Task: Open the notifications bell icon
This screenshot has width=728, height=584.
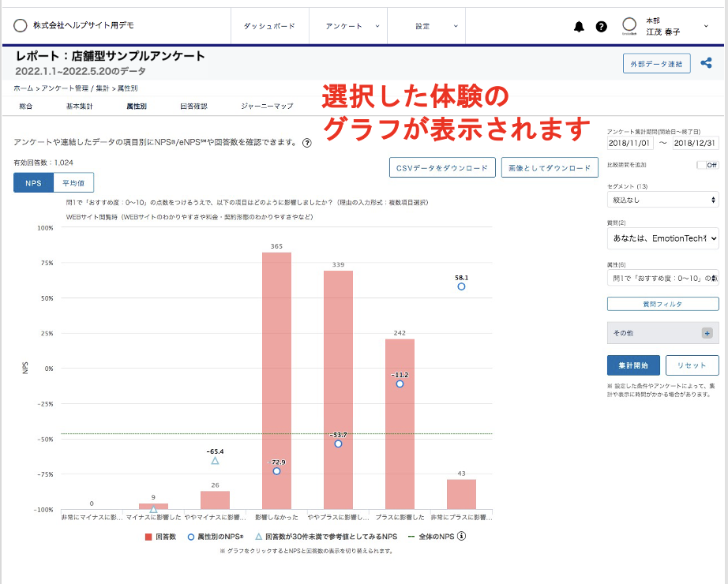Action: [x=579, y=27]
